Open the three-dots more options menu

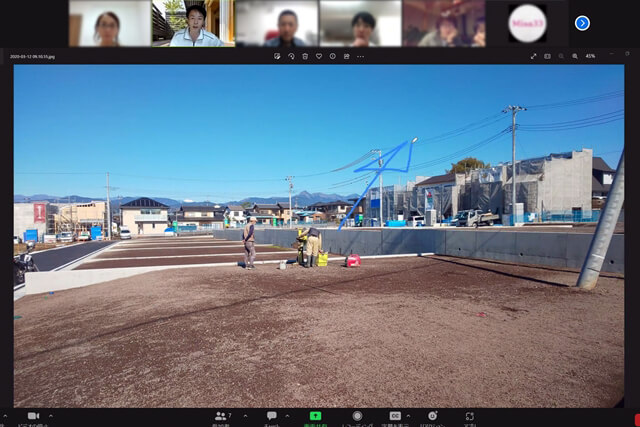[x=360, y=56]
